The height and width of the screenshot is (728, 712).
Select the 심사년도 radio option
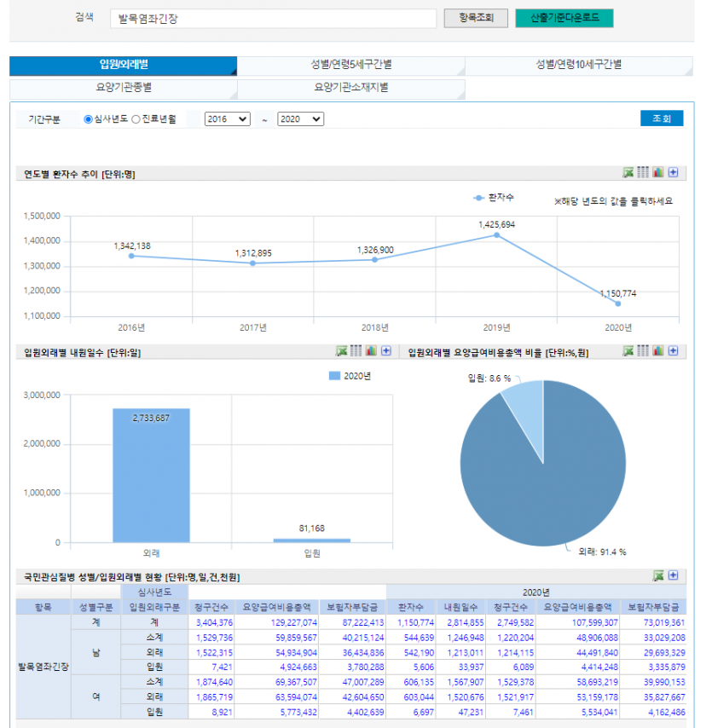tap(89, 120)
